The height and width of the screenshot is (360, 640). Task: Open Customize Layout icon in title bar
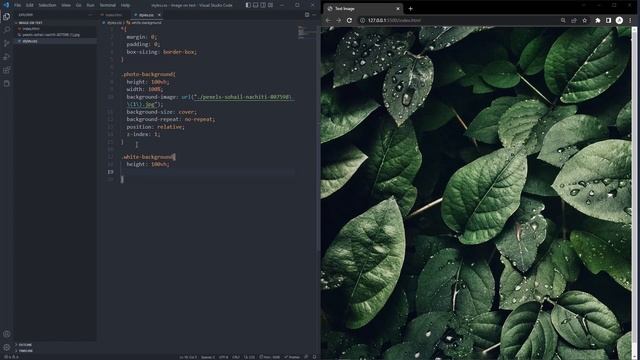270,5
